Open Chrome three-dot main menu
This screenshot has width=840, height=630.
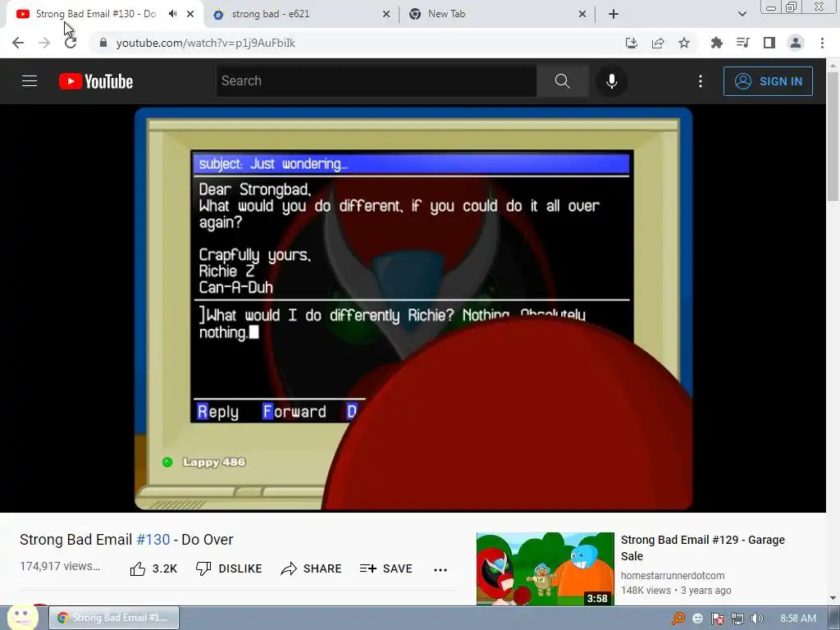tap(822, 43)
